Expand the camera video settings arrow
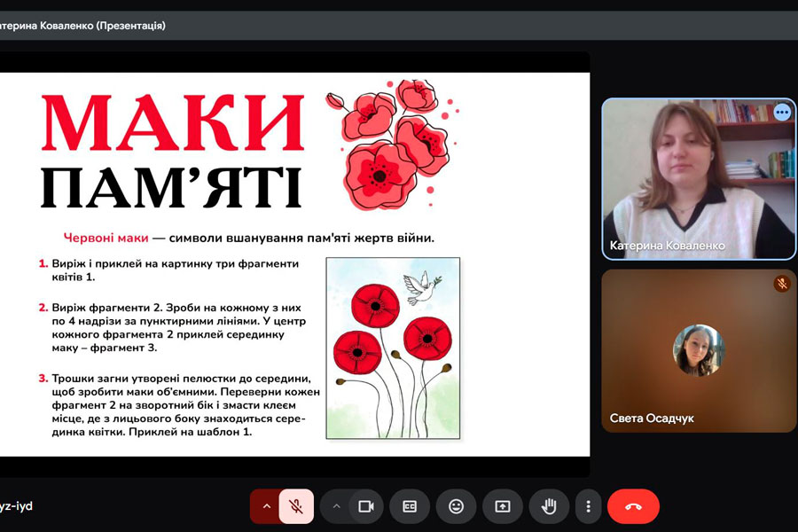The image size is (798, 532). click(x=336, y=506)
